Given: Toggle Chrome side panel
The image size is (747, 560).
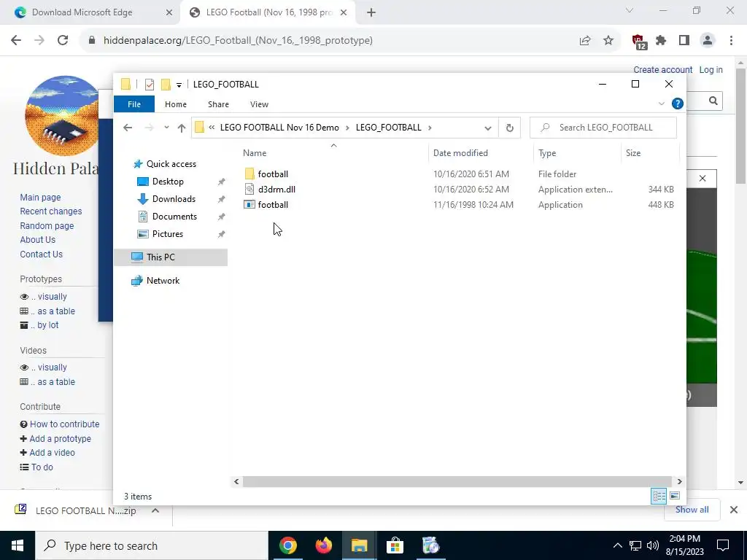Looking at the screenshot, I should point(684,41).
